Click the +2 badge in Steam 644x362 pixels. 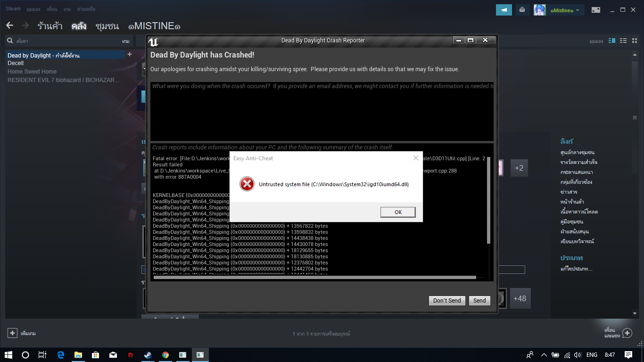tap(519, 168)
